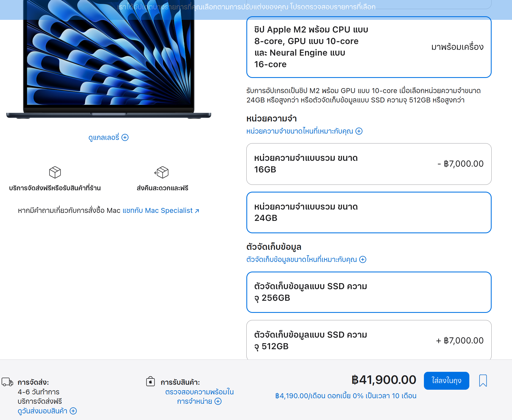The height and width of the screenshot is (420, 512).
Task: Open storage help link ตัวจัดเก็บข้อมูลขนาดไหนที่เหมาะกับคุณ
Action: [x=306, y=259]
